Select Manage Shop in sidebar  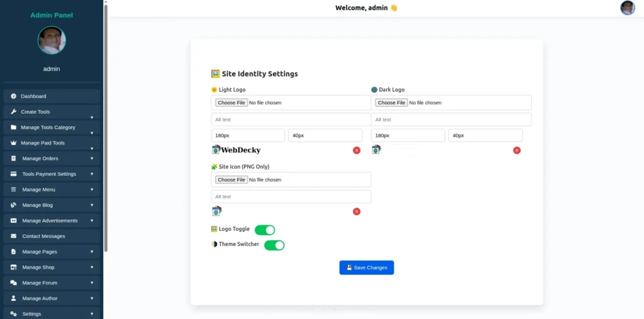(52, 268)
